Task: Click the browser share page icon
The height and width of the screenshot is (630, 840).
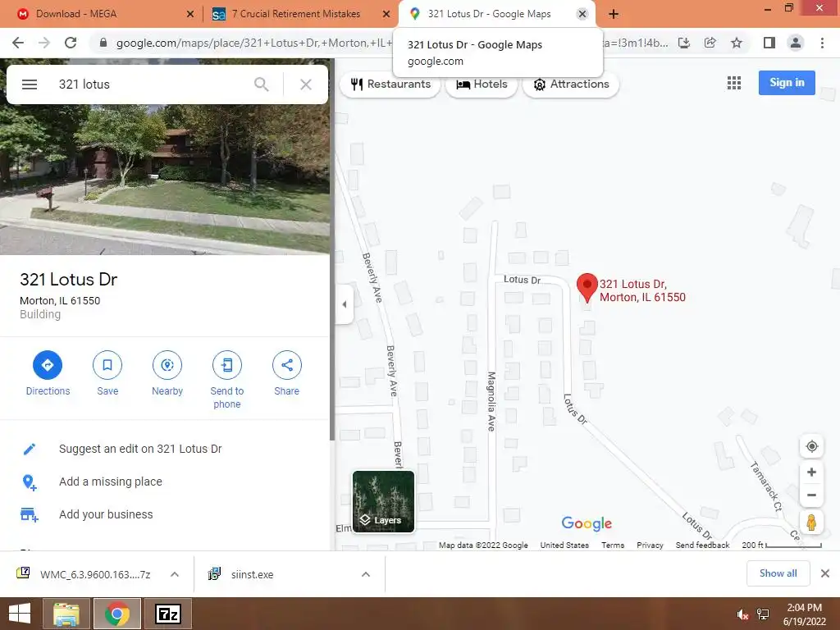Action: tap(710, 43)
